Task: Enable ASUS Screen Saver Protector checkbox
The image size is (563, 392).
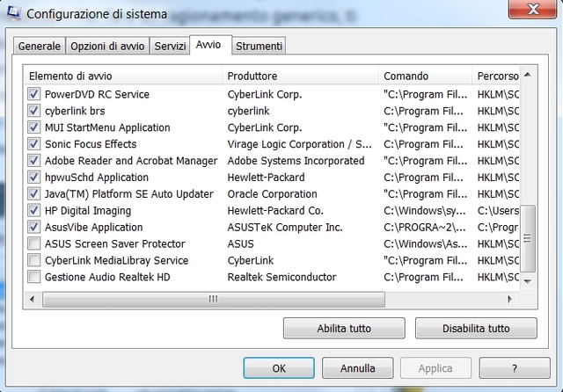Action: 34,243
